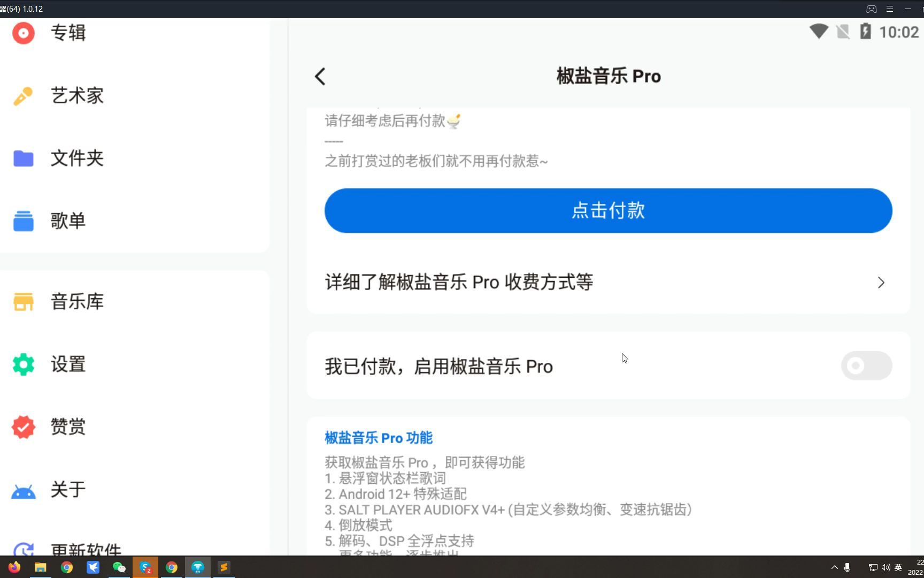924x578 pixels.
Task: Open the 设置 gear icon
Action: coord(24,364)
